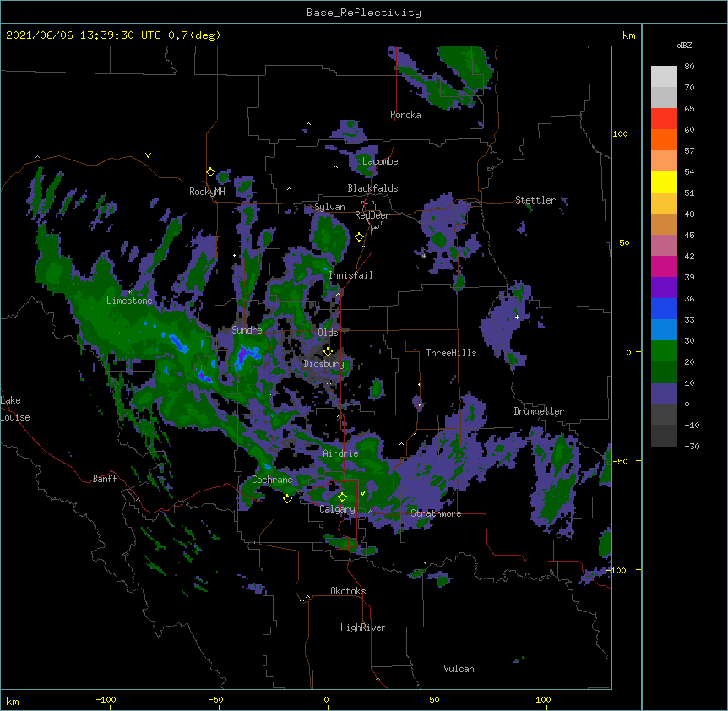Image resolution: width=728 pixels, height=711 pixels.
Task: Click the yellow v marker northwest of RockyMH
Action: (148, 155)
